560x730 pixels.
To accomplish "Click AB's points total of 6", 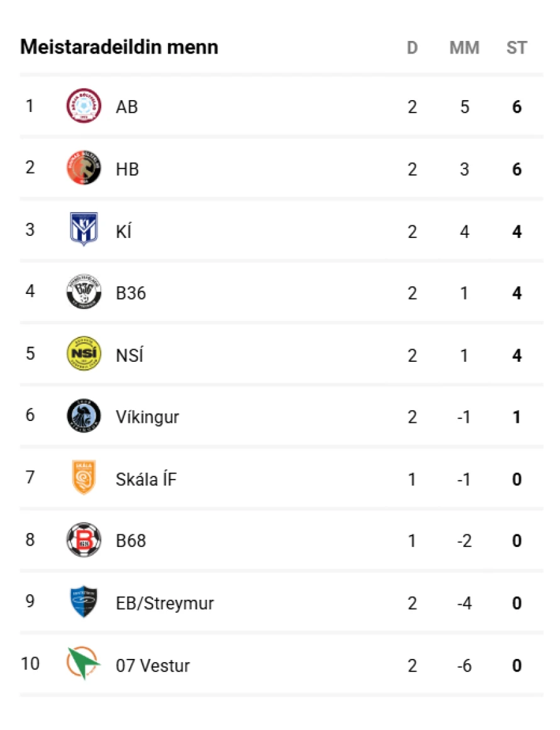I will [517, 107].
